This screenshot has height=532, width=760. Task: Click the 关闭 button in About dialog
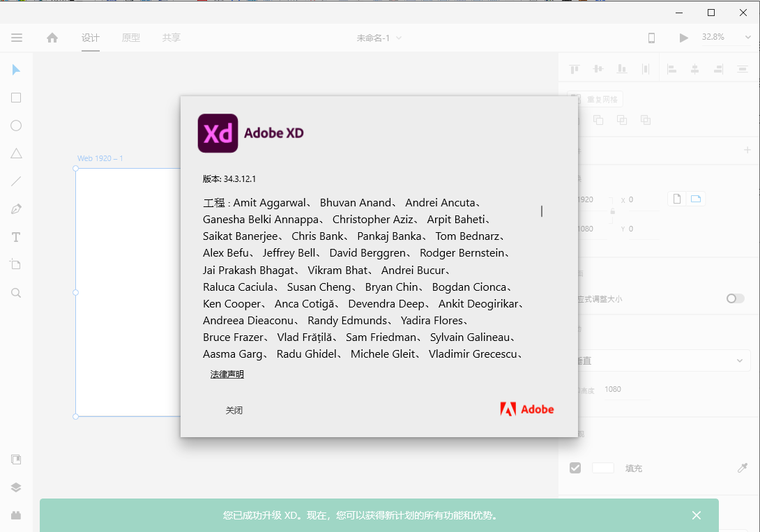click(234, 411)
